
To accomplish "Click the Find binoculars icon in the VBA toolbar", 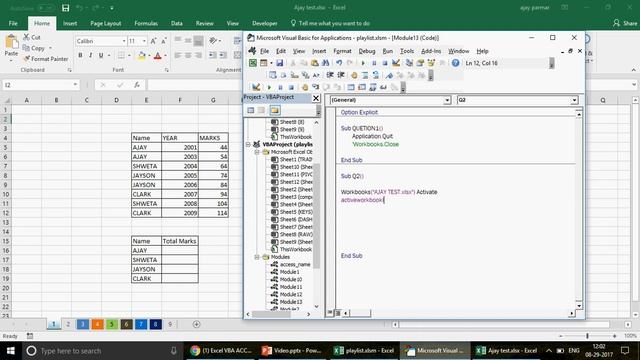I will click(x=325, y=63).
